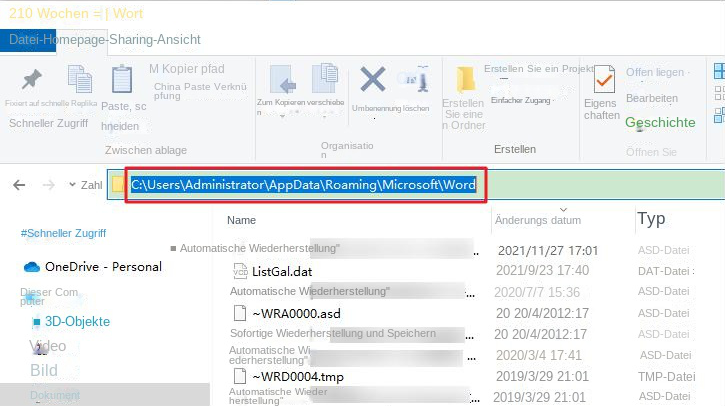The image size is (725, 406).
Task: Expand the Offen liegen dropdown
Action: click(688, 73)
